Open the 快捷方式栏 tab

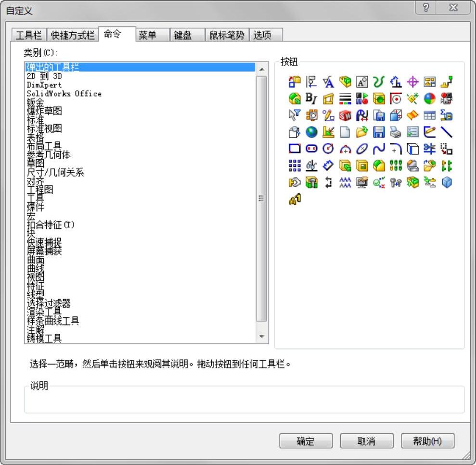pos(73,35)
